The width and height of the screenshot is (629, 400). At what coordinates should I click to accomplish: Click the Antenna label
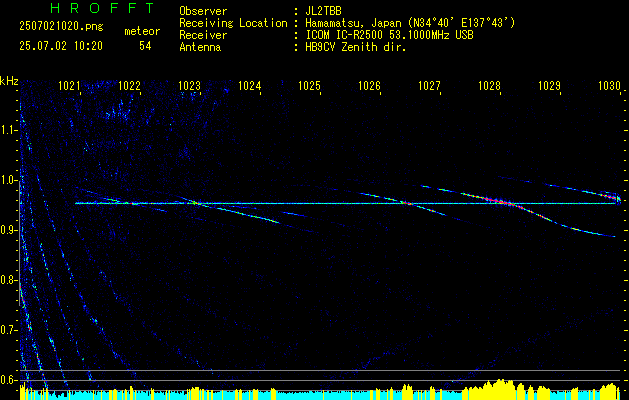(200, 47)
